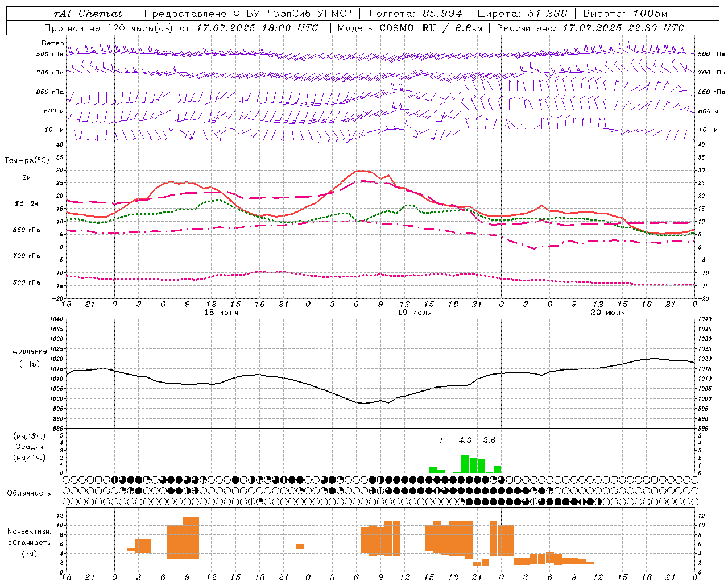Click the Ветер wind section label
This screenshot has width=728, height=582.
coord(52,43)
